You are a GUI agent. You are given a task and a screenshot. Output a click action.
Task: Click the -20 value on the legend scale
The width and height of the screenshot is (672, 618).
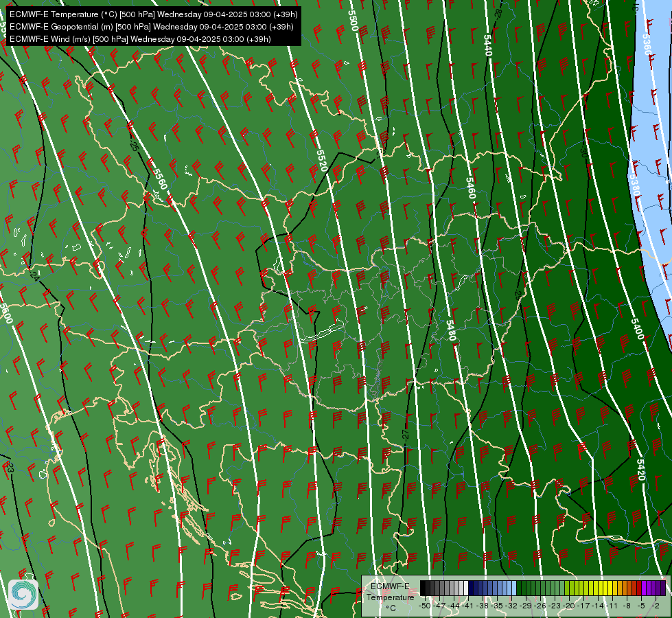(x=569, y=606)
